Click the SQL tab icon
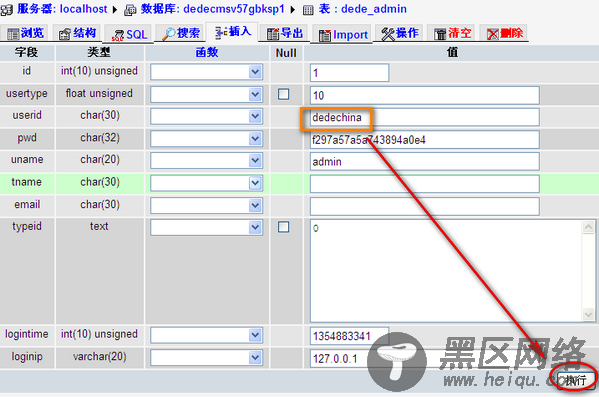 coord(118,35)
